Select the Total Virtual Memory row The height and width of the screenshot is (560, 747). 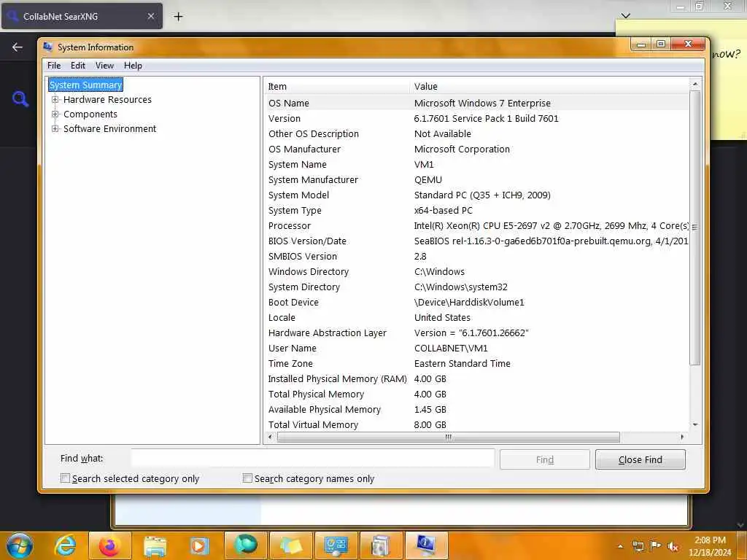(x=476, y=424)
